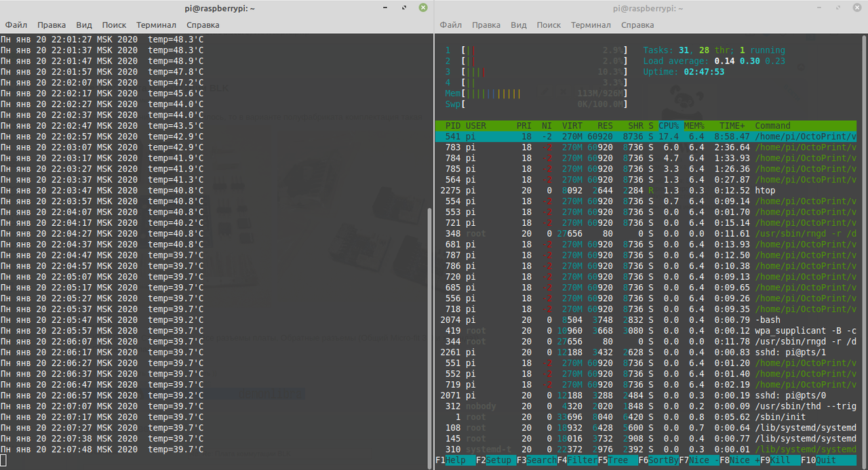Viewport: 868px width, 470px height.
Task: Click F7 Nice - in htop footer
Action: pos(700,460)
